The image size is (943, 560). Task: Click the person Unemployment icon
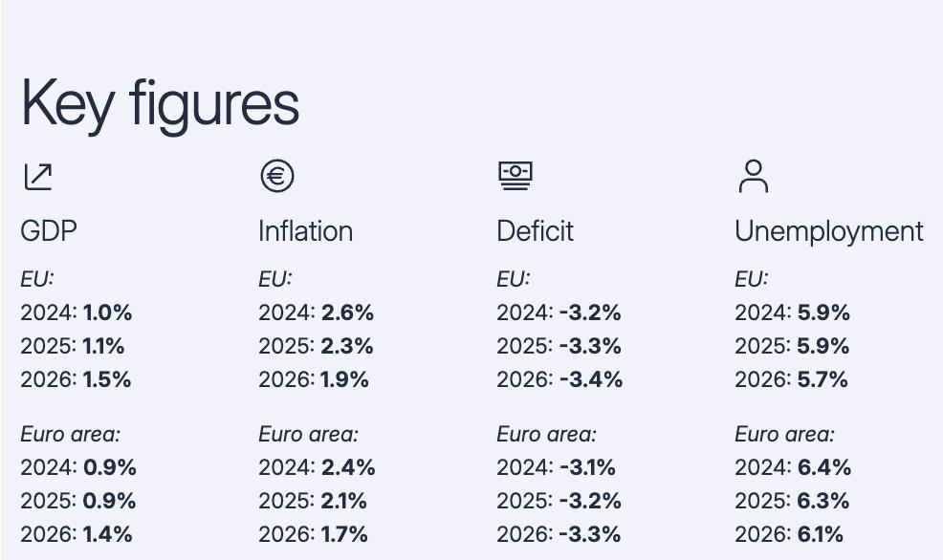753,177
